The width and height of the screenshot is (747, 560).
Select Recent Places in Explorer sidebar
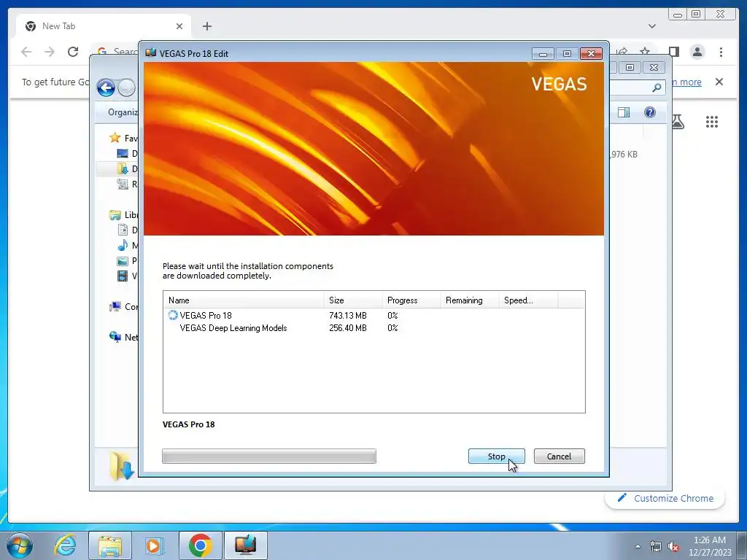[123, 184]
